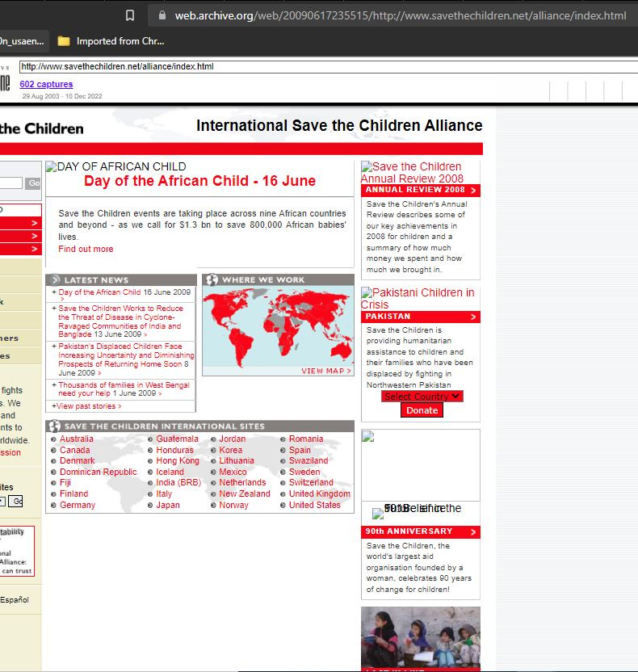638x672 pixels.
Task: Click the red world map image
Action: click(278, 325)
